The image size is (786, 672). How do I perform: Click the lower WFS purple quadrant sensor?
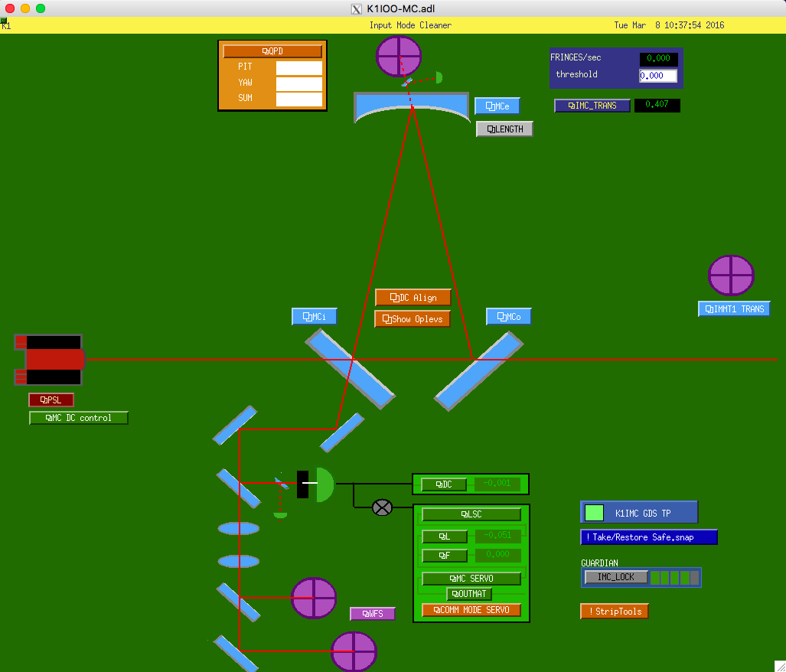(354, 651)
